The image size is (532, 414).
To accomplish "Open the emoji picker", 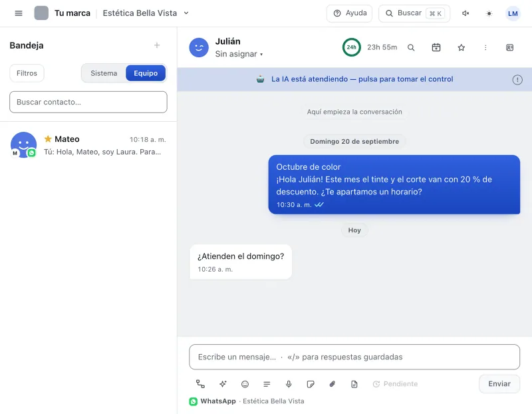I will pyautogui.click(x=245, y=384).
